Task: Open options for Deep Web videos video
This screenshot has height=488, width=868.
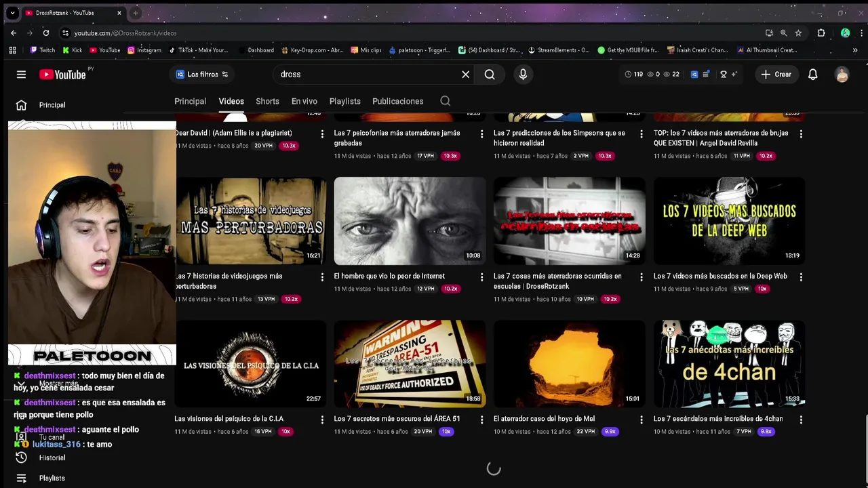Action: (801, 277)
